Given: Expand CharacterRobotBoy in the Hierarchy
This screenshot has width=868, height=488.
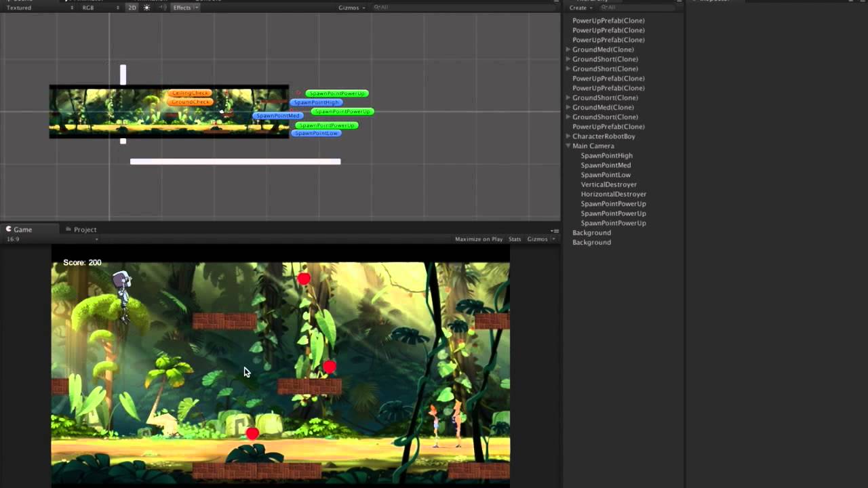Looking at the screenshot, I should [568, 136].
